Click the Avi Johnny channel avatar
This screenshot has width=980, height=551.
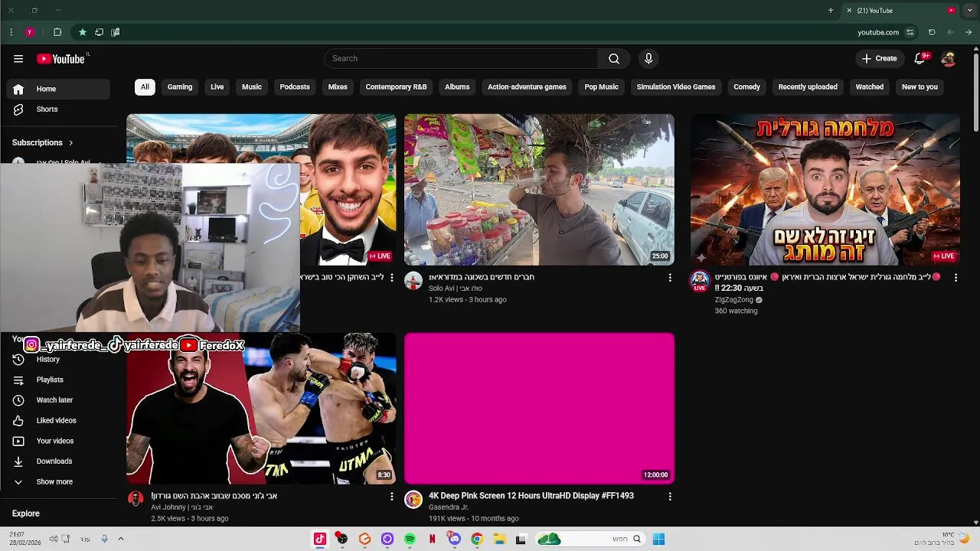pos(136,500)
